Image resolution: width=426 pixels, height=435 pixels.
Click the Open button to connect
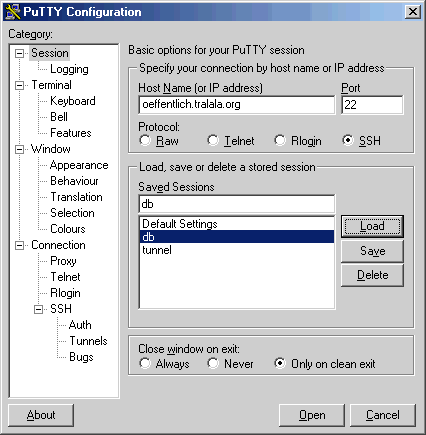coord(312,415)
